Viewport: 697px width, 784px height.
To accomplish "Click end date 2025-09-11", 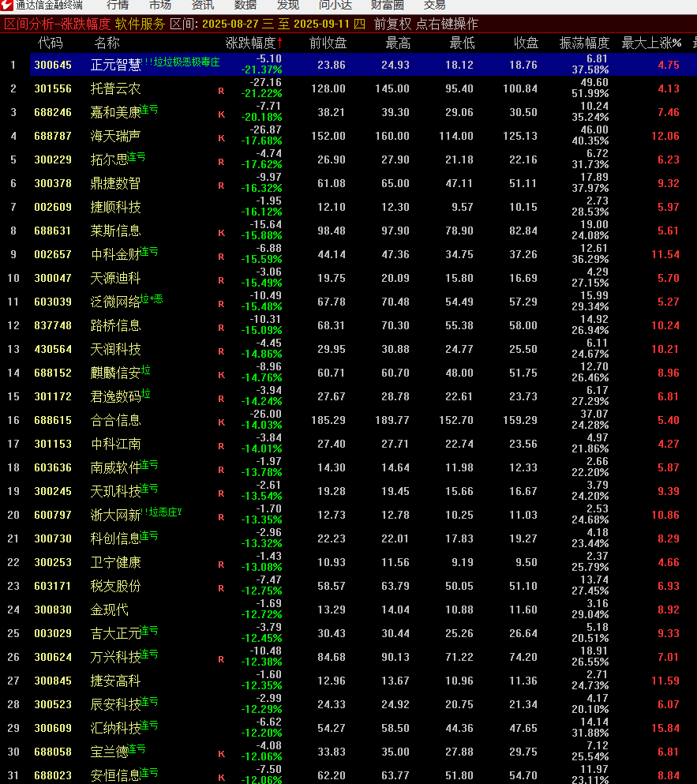I will point(322,24).
